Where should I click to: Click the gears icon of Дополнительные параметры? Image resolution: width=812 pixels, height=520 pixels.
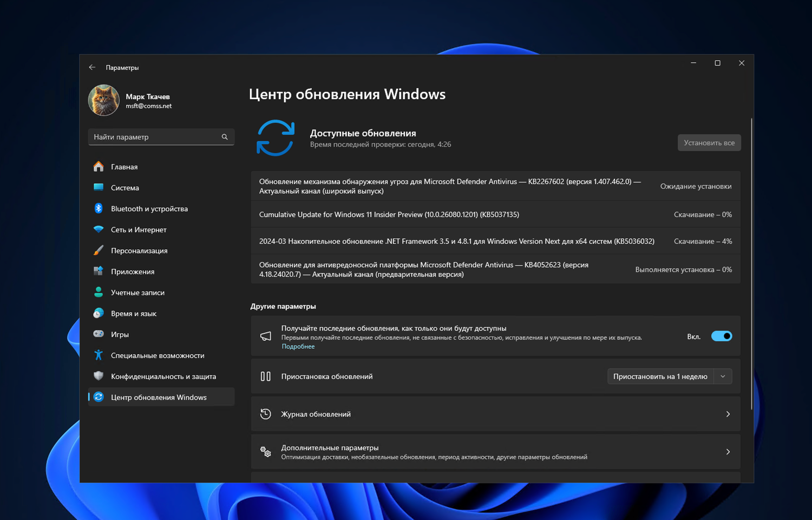coord(266,452)
